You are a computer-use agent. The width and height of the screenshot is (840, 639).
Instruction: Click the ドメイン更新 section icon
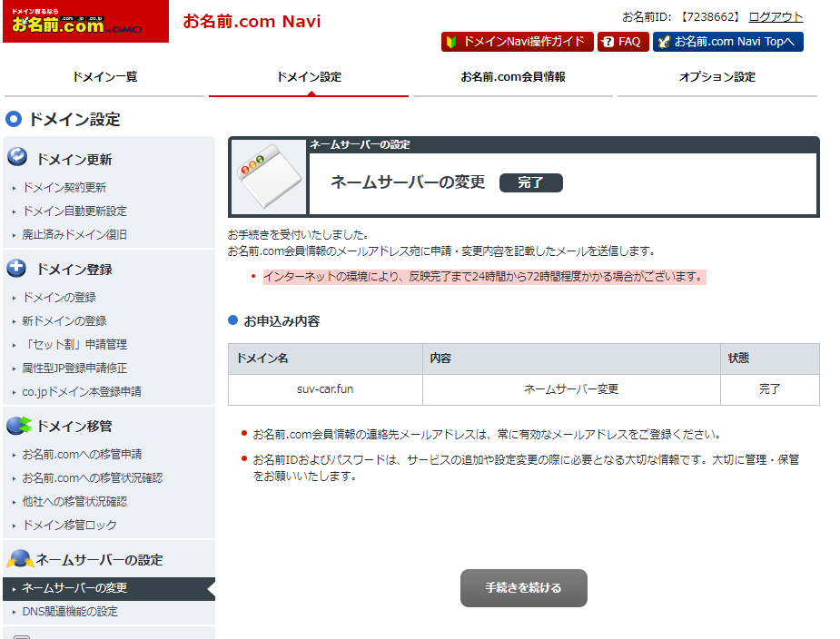coord(17,158)
